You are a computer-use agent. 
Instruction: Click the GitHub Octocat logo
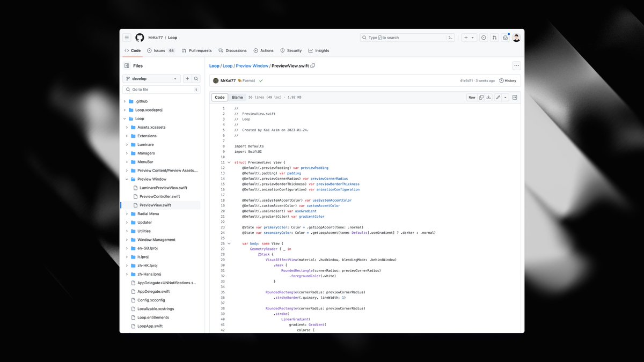[x=140, y=38]
